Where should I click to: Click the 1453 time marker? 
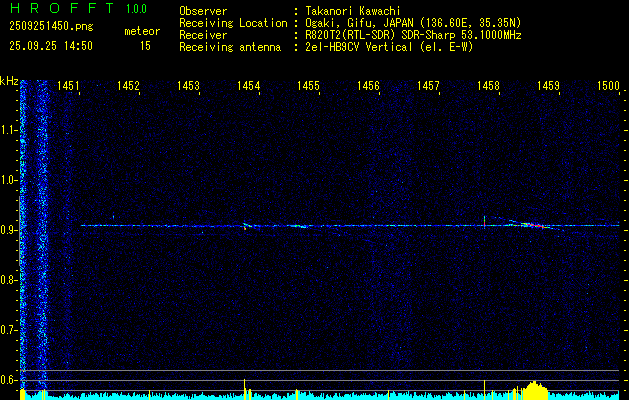(x=188, y=85)
